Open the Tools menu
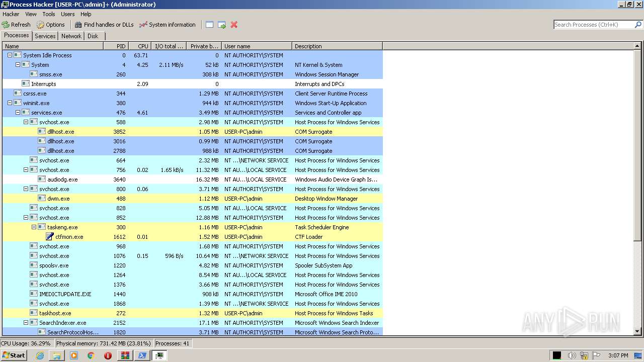 click(x=49, y=14)
